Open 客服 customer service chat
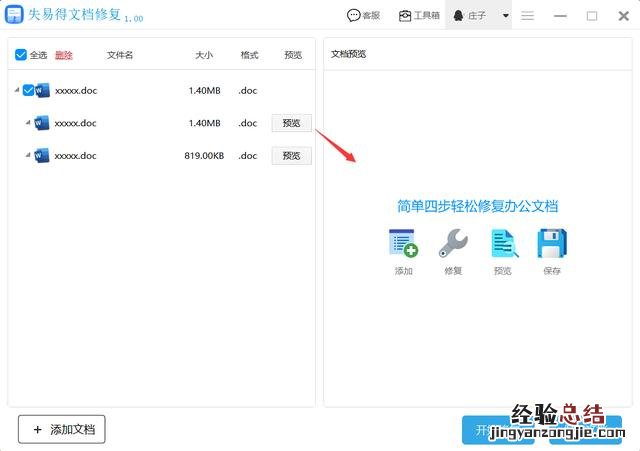The height and width of the screenshot is (451, 640). [x=364, y=16]
